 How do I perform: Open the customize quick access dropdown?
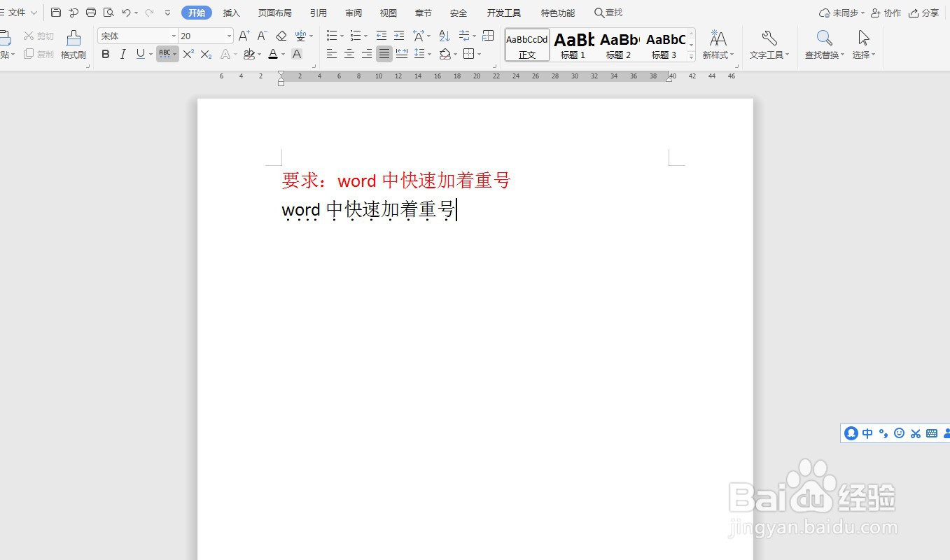point(167,13)
